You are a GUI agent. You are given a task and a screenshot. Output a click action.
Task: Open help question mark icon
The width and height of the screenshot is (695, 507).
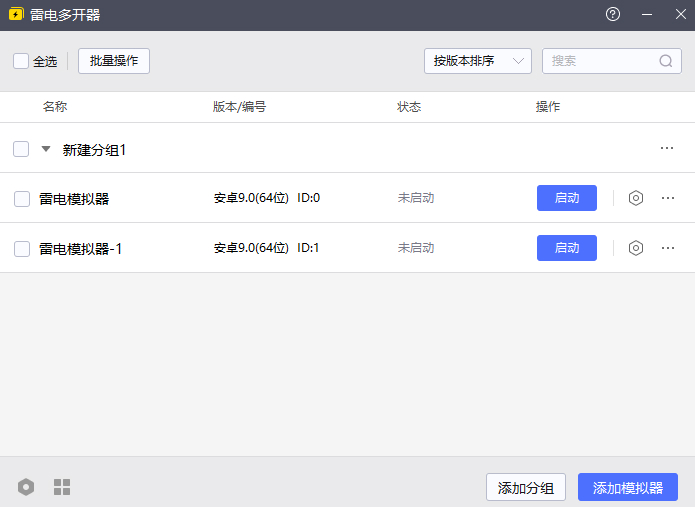click(613, 14)
